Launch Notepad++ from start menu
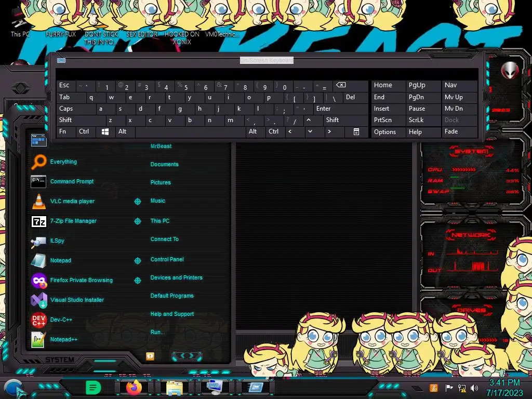532x399 pixels. coord(54,339)
